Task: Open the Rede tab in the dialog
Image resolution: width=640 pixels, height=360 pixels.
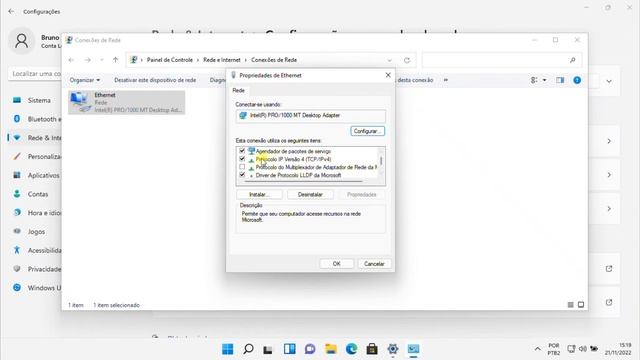Action: click(x=239, y=91)
